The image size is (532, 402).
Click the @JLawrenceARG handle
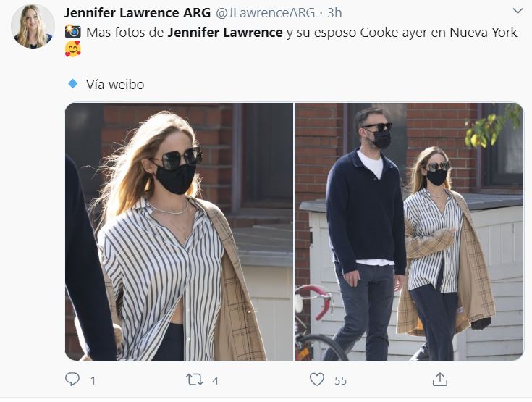(x=266, y=13)
